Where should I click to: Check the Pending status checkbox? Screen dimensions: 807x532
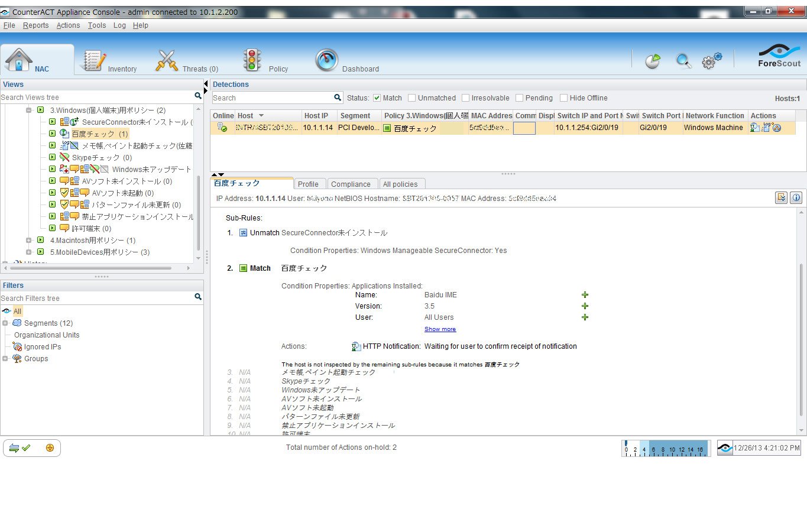(519, 98)
